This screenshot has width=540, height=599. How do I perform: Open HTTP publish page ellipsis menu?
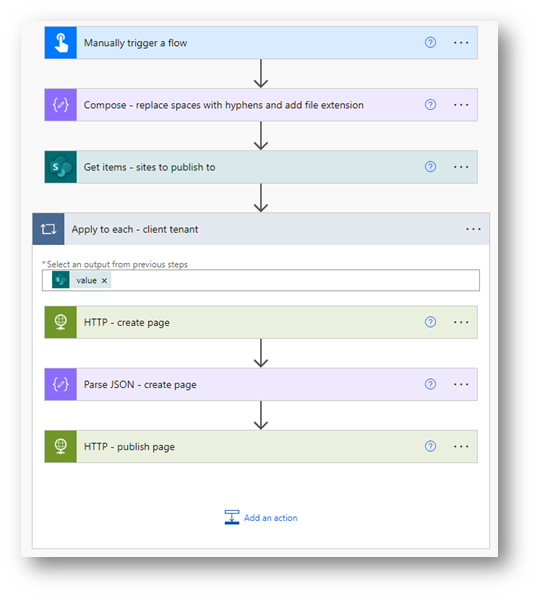coord(461,446)
